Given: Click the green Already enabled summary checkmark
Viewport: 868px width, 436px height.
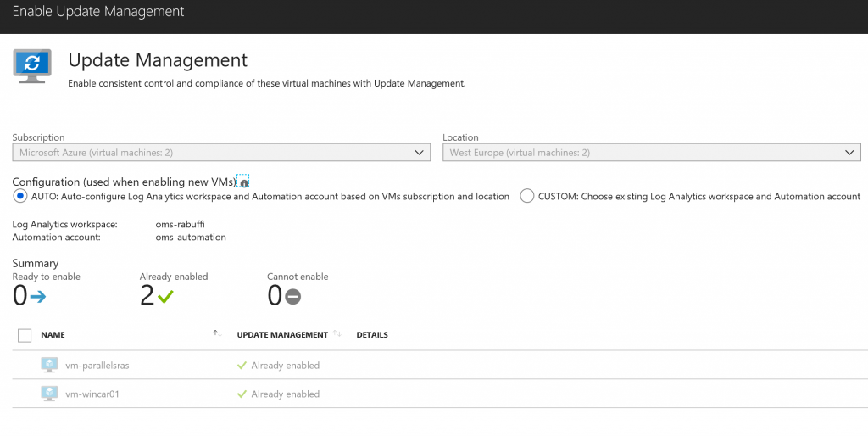Looking at the screenshot, I should 165,296.
